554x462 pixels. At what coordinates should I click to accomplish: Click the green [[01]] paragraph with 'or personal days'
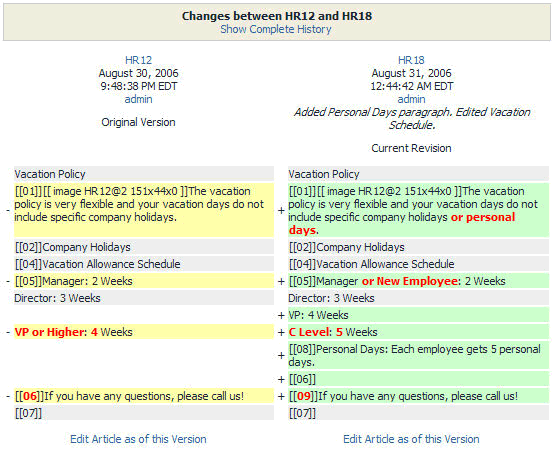click(418, 210)
